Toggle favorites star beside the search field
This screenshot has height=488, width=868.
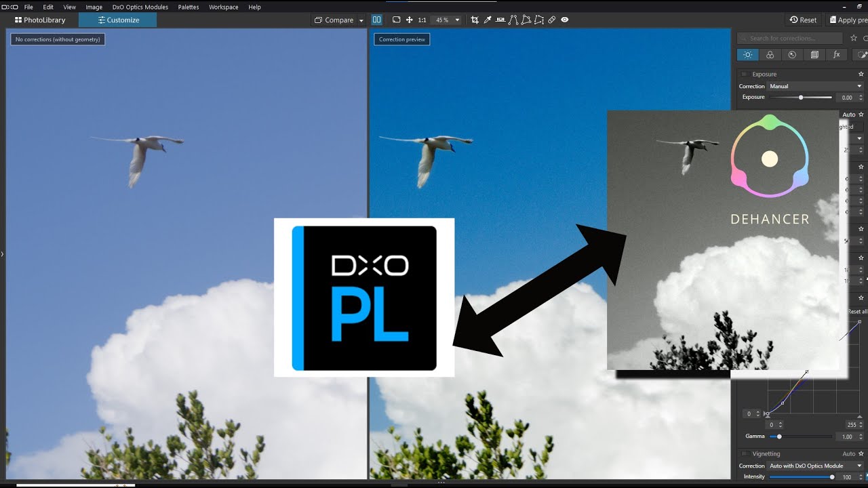[x=854, y=39]
